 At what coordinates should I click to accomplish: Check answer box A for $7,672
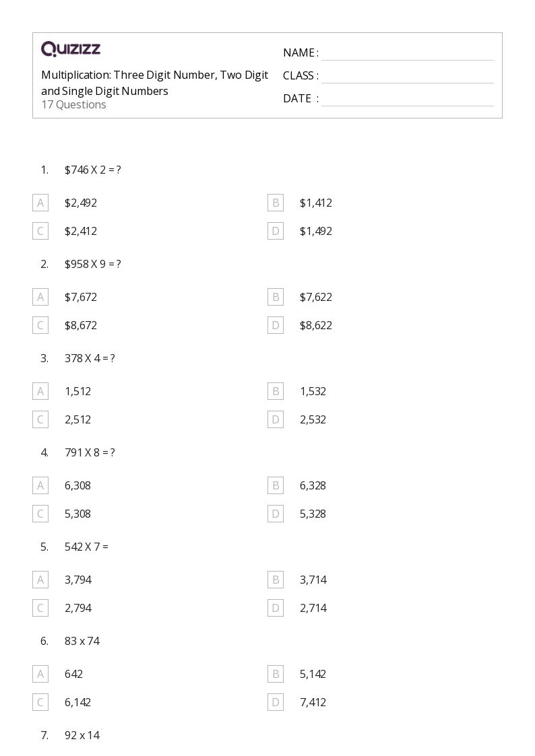(x=40, y=297)
